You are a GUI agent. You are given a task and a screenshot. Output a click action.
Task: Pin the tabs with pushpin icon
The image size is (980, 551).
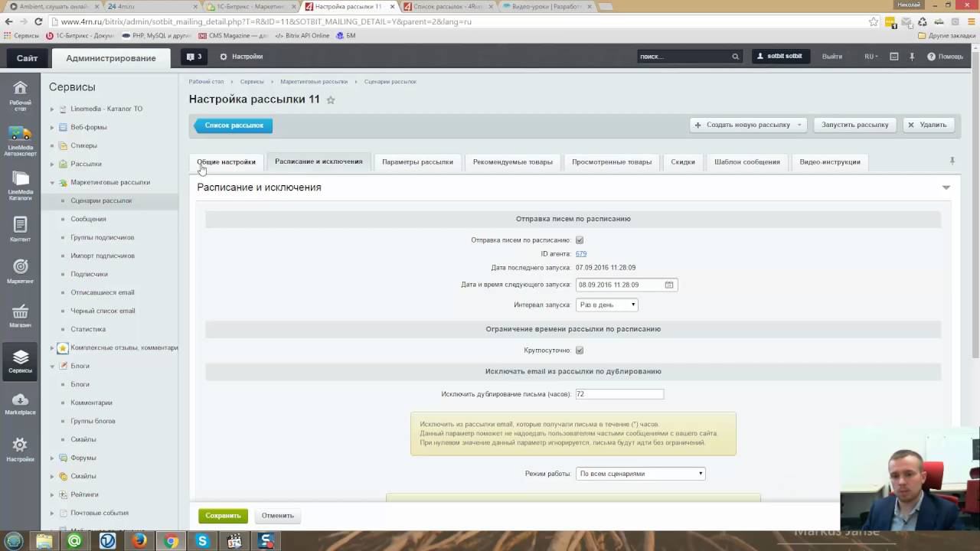[952, 161]
